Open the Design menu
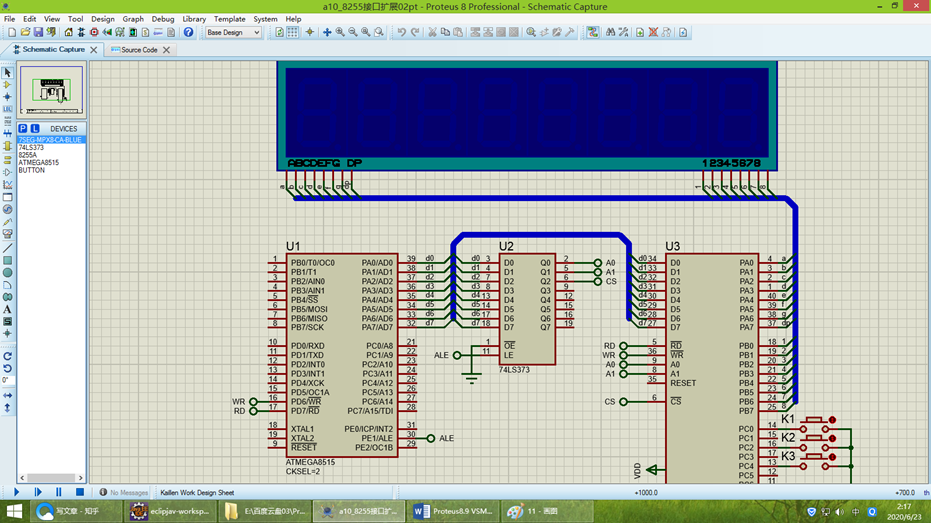This screenshot has width=931, height=524. pyautogui.click(x=102, y=19)
